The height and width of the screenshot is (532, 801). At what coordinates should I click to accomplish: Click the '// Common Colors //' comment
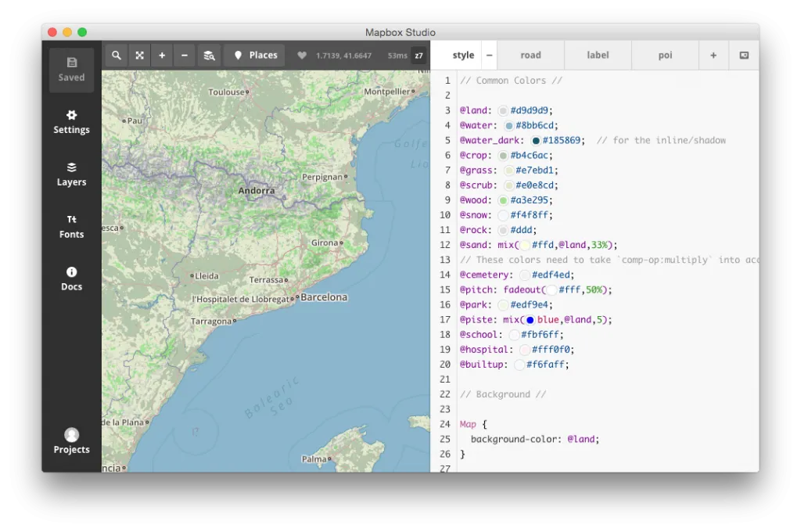coord(511,81)
